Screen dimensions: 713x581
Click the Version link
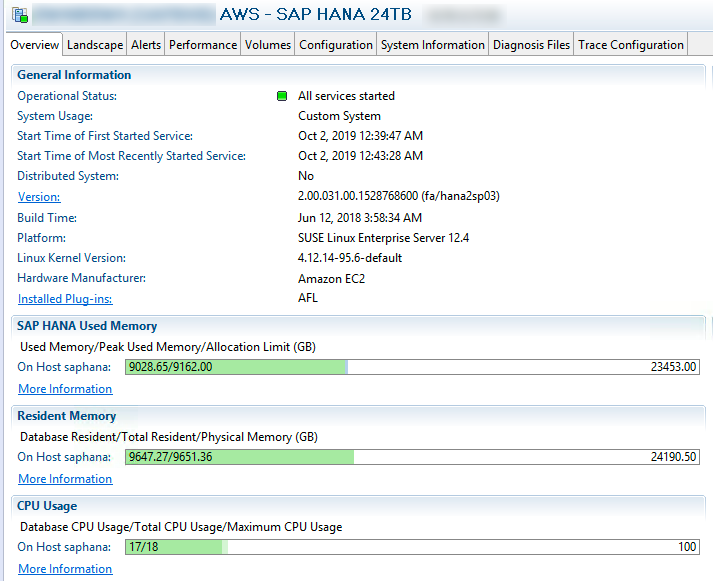click(39, 197)
